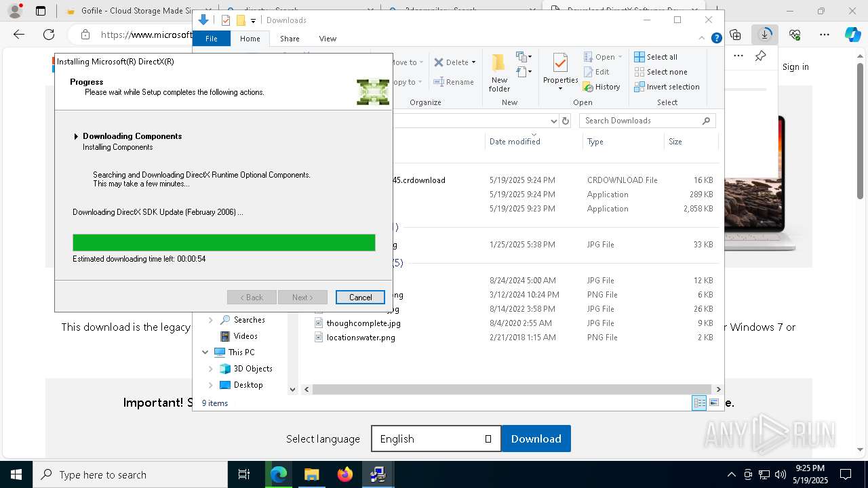Open Edge Settings and more menu

click(x=825, y=35)
